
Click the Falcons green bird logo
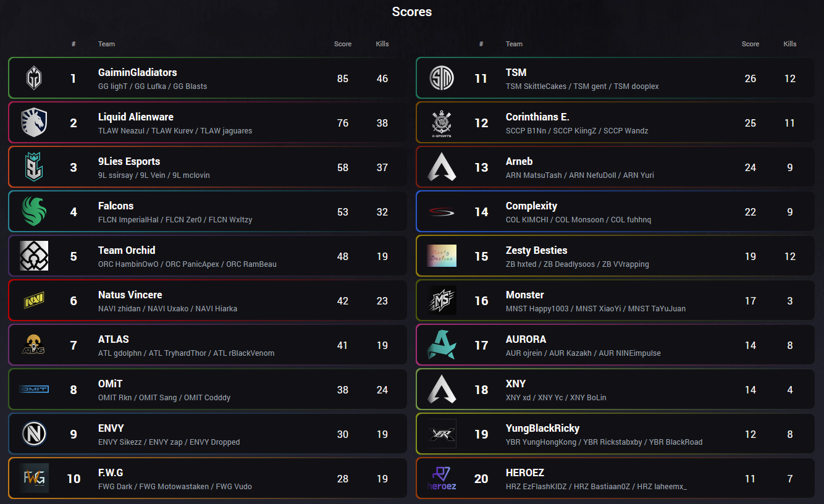coord(34,212)
